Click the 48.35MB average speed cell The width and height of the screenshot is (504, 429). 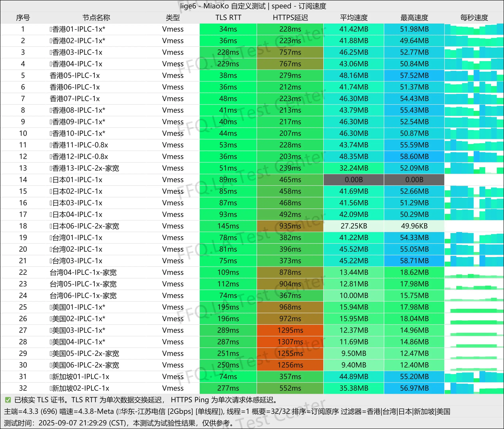coord(354,156)
